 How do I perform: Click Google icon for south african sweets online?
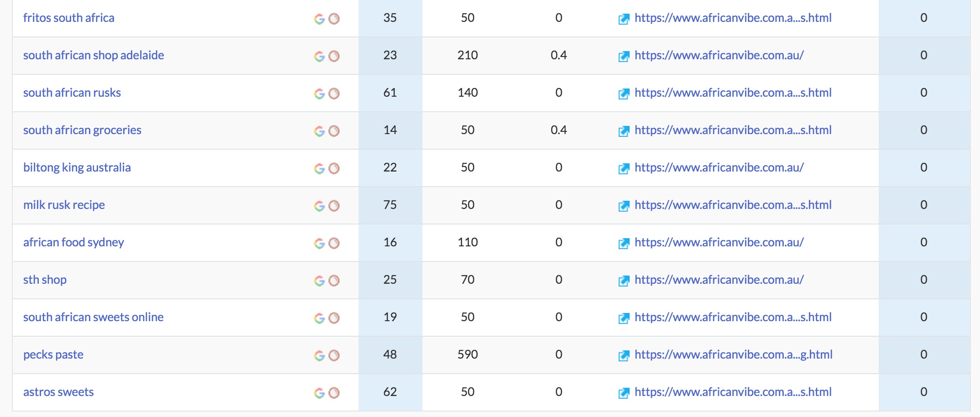319,318
